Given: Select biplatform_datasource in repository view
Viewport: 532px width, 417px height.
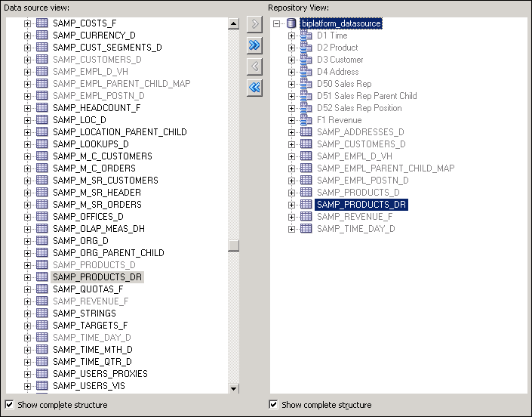Looking at the screenshot, I should click(341, 23).
